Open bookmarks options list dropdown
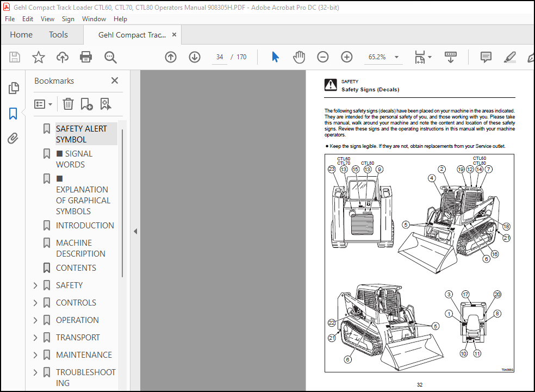The width and height of the screenshot is (535, 392). pos(43,104)
